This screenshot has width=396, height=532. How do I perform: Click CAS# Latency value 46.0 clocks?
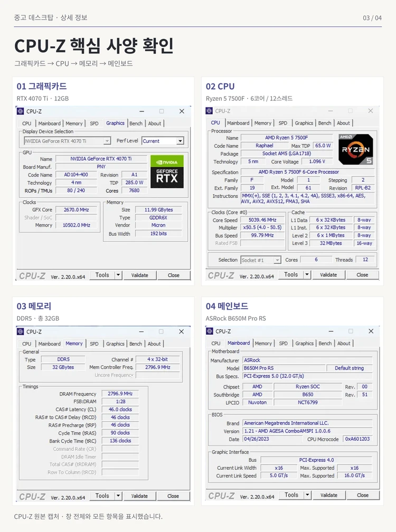pos(120,409)
